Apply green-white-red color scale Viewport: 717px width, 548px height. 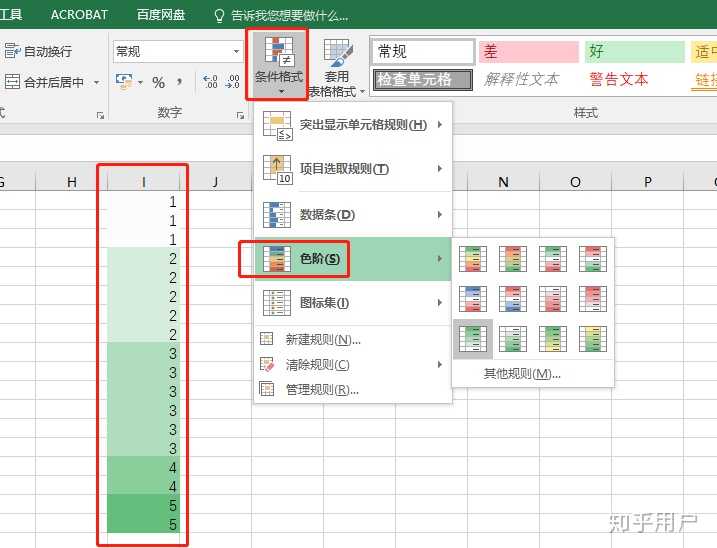pyautogui.click(x=552, y=259)
